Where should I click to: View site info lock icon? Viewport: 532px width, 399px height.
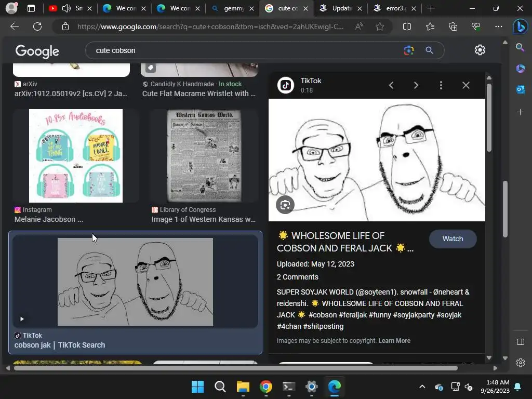[x=65, y=26]
